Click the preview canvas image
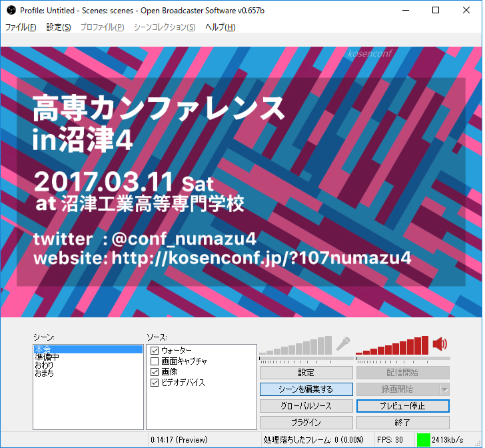 [241, 182]
